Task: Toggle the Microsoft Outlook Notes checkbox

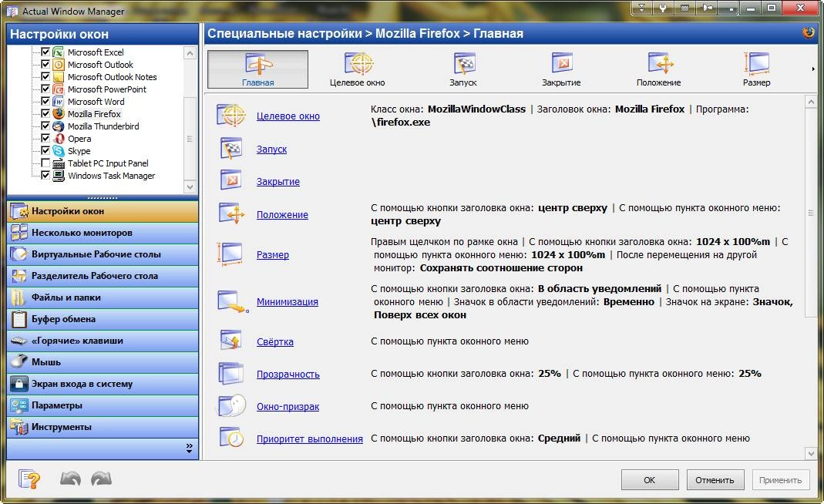Action: coord(45,77)
